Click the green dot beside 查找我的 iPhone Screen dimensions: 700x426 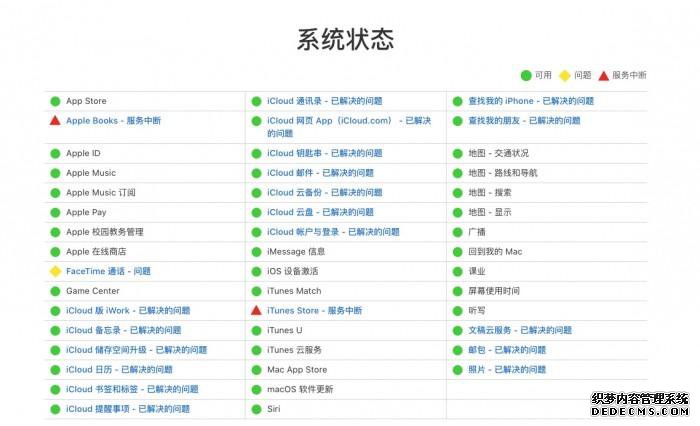click(x=458, y=101)
